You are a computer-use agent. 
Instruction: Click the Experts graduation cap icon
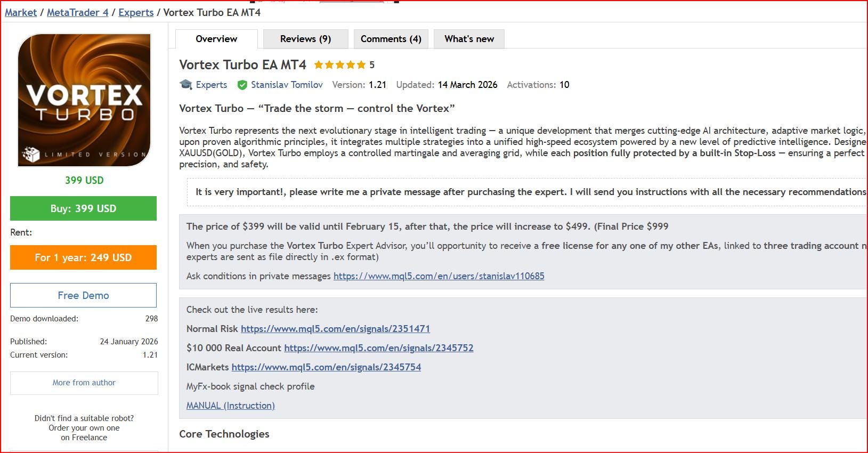point(186,85)
